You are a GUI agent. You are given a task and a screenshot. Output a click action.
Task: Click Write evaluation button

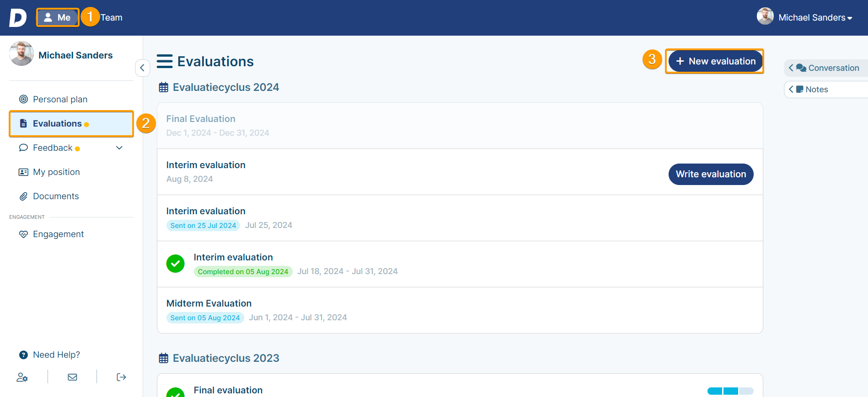click(x=711, y=174)
